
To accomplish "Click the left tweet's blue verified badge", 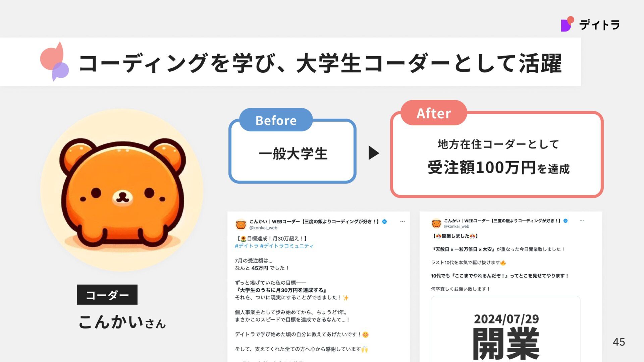I will (385, 222).
